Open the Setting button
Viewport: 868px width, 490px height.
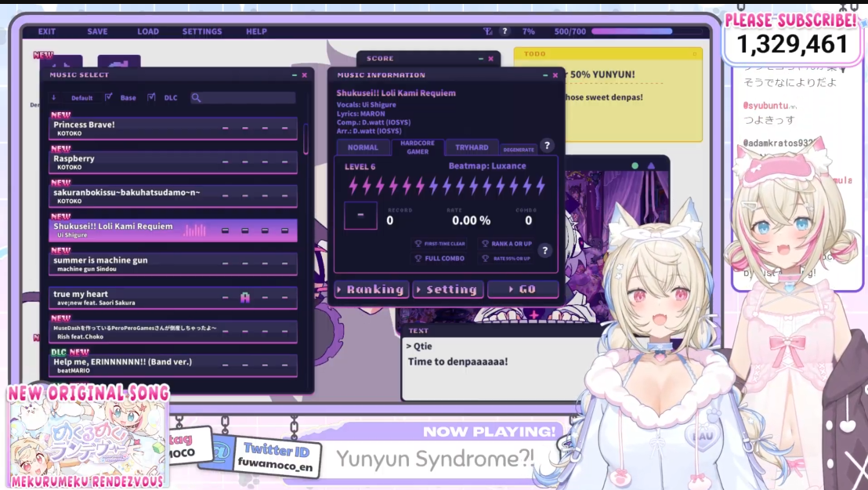click(448, 289)
